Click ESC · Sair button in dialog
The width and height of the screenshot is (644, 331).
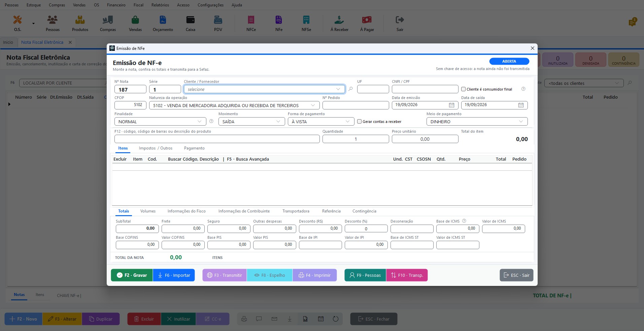tap(516, 275)
